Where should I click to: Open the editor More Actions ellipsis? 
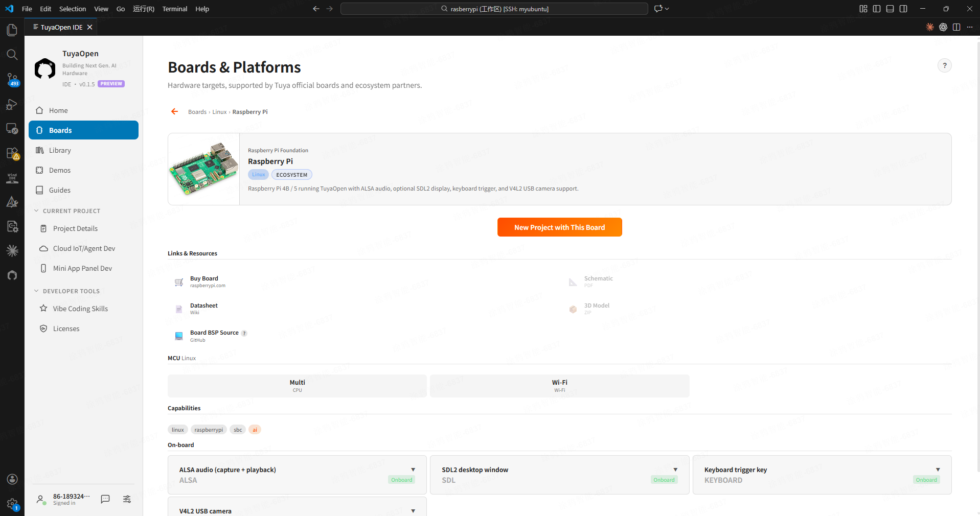(x=970, y=27)
